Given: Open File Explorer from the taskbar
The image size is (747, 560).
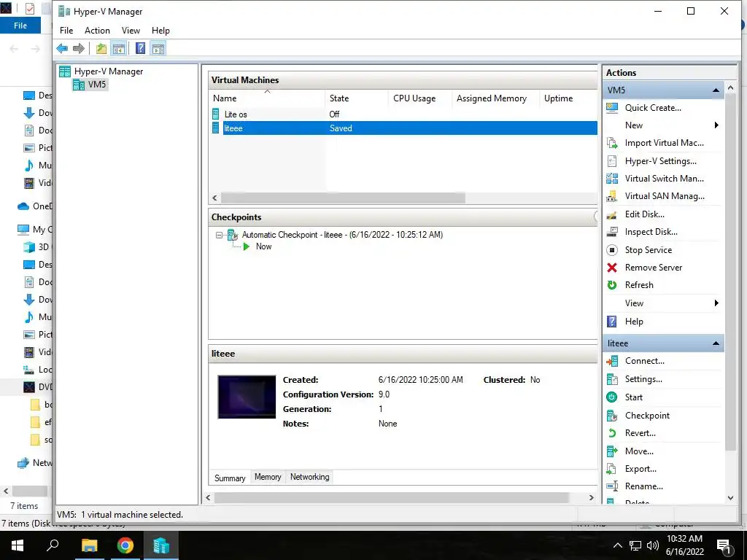Looking at the screenshot, I should click(89, 545).
